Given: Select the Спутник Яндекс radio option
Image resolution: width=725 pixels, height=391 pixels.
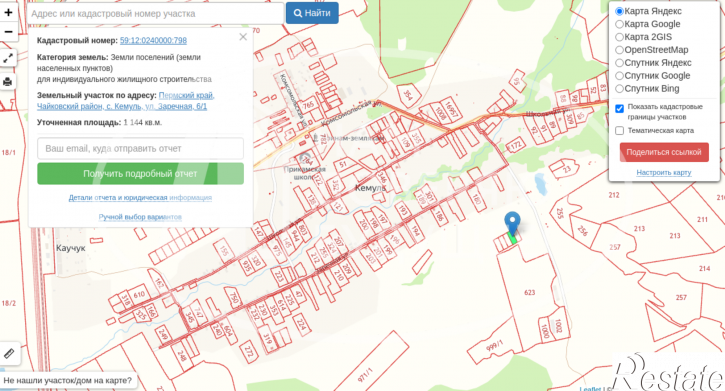Looking at the screenshot, I should point(620,63).
